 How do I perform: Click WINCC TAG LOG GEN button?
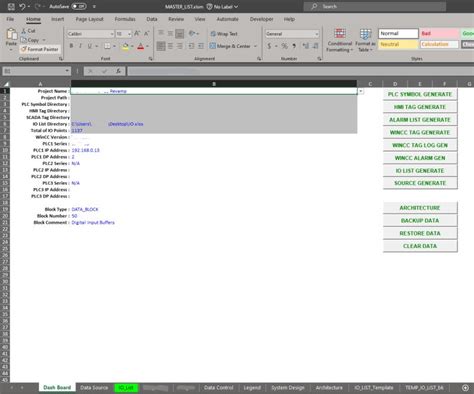click(420, 145)
